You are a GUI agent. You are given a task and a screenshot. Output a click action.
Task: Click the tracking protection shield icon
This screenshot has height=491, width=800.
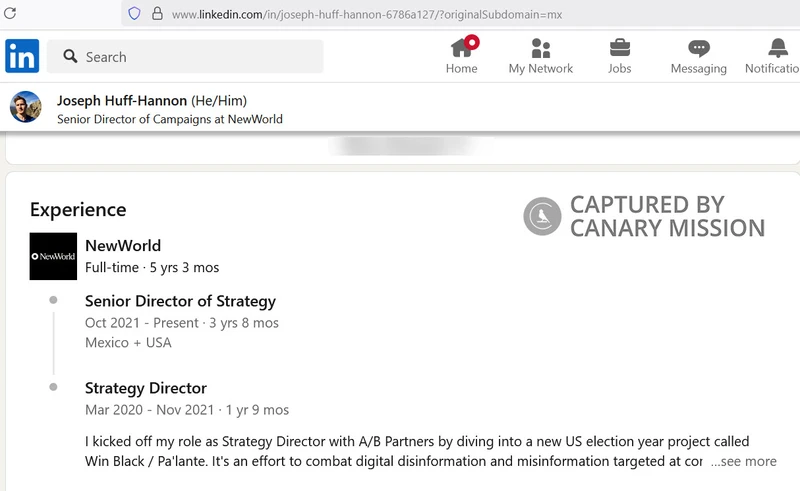coord(133,14)
